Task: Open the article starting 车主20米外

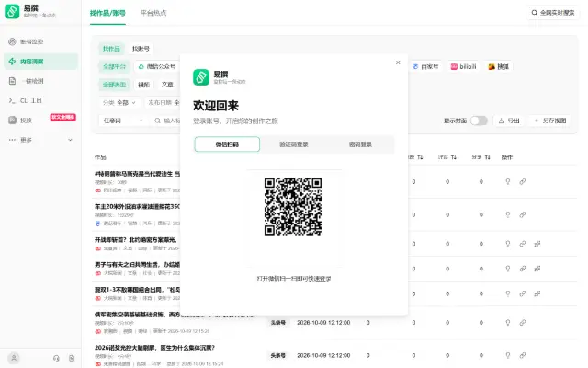Action: pos(137,206)
